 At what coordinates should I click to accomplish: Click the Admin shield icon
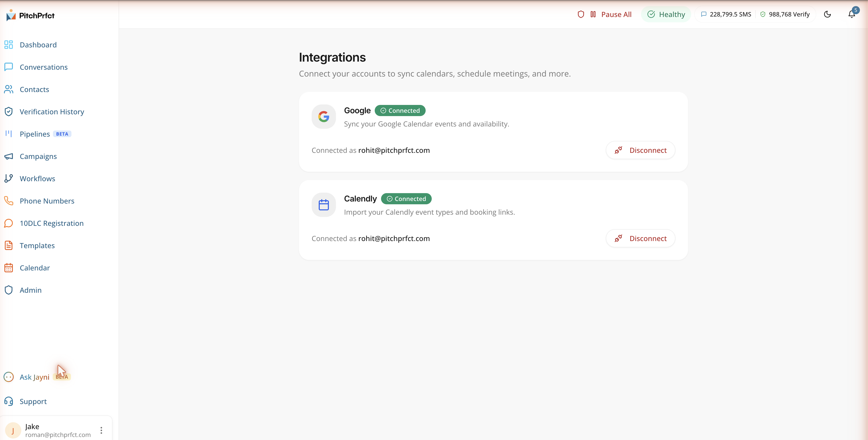(x=9, y=290)
